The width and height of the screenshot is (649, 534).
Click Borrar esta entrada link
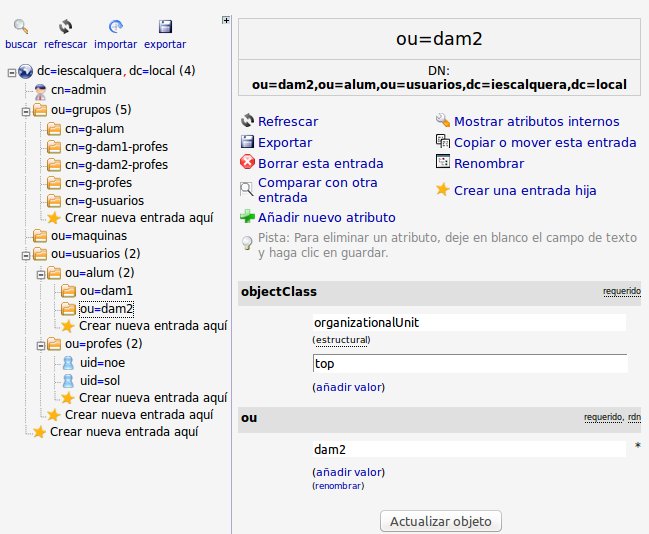point(321,164)
